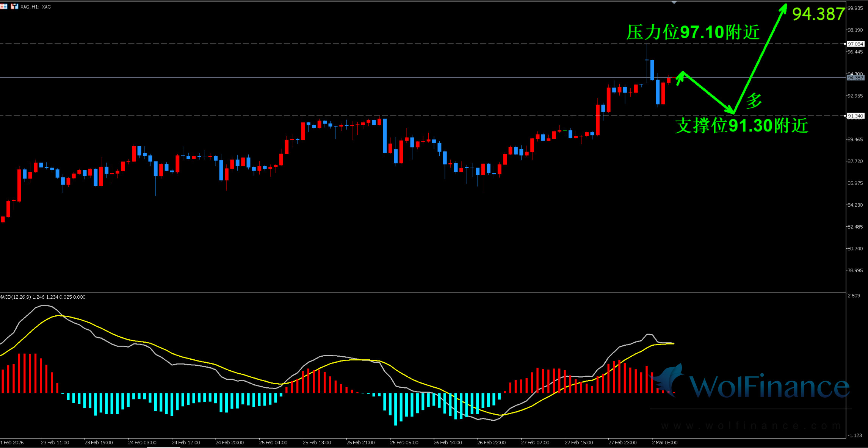
Task: Select the '压力位97.10附近' resistance text
Action: [693, 32]
